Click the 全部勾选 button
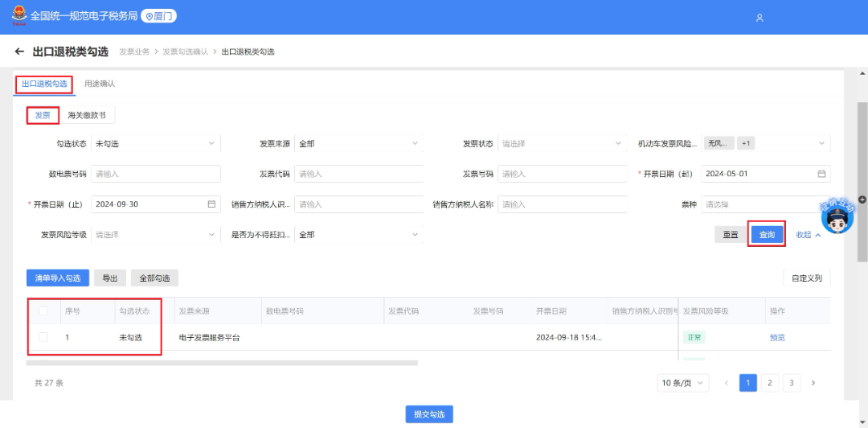 pos(154,278)
